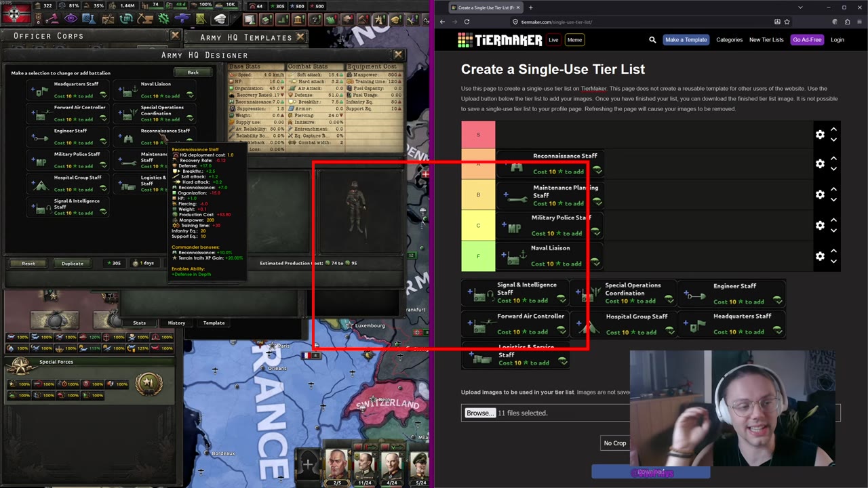
Task: Add Special Operations Coordination battalion in the designer
Action: 154,113
